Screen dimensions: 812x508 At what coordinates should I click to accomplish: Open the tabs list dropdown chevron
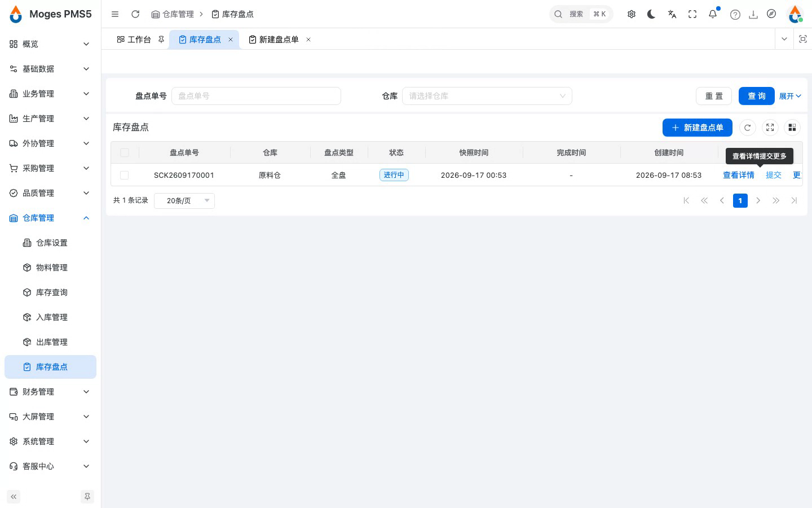784,39
